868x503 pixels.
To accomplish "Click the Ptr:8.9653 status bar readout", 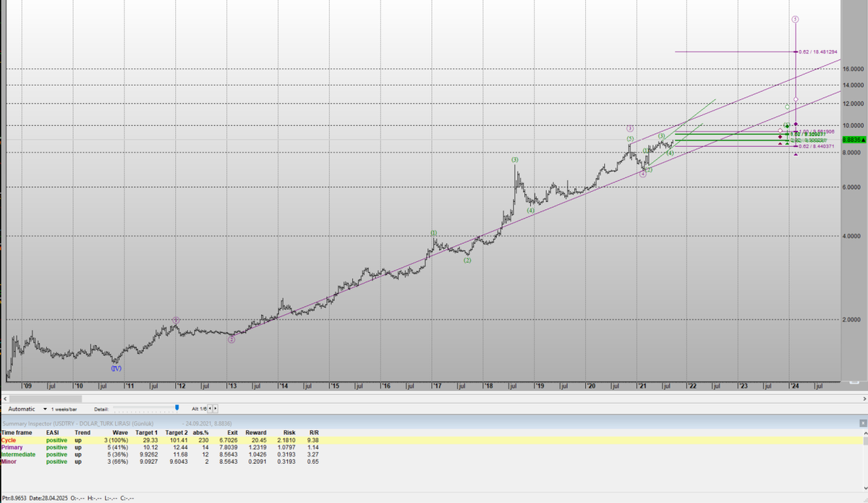I will pos(15,498).
